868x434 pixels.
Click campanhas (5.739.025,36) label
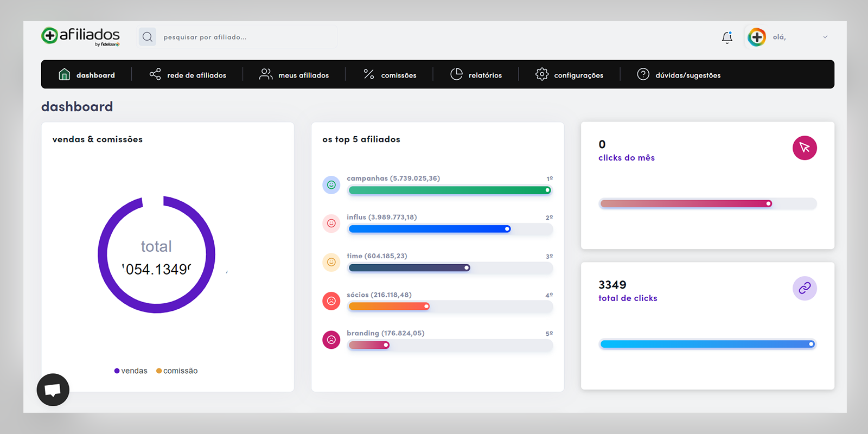coord(393,178)
